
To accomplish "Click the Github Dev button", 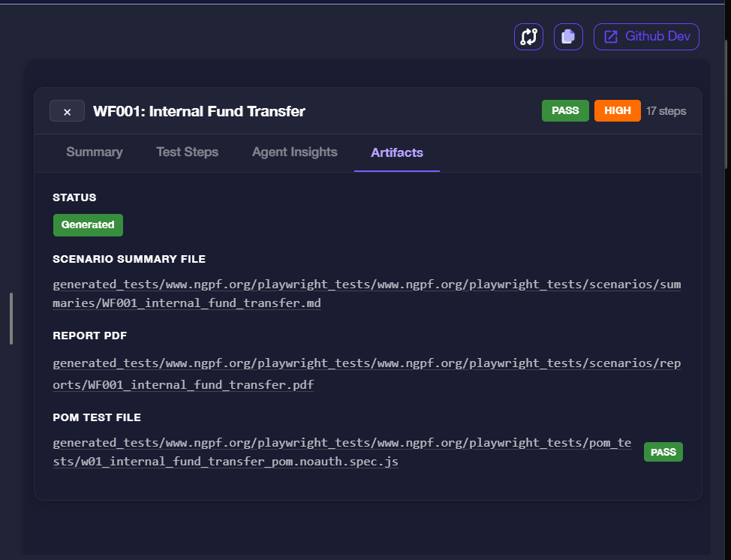I will pyautogui.click(x=646, y=36).
